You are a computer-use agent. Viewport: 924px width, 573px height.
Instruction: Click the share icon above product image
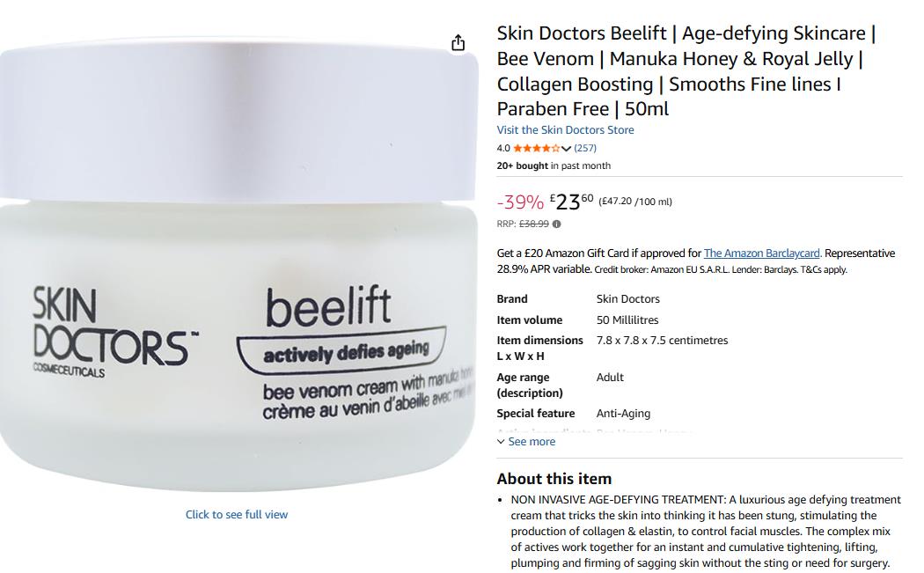(458, 43)
